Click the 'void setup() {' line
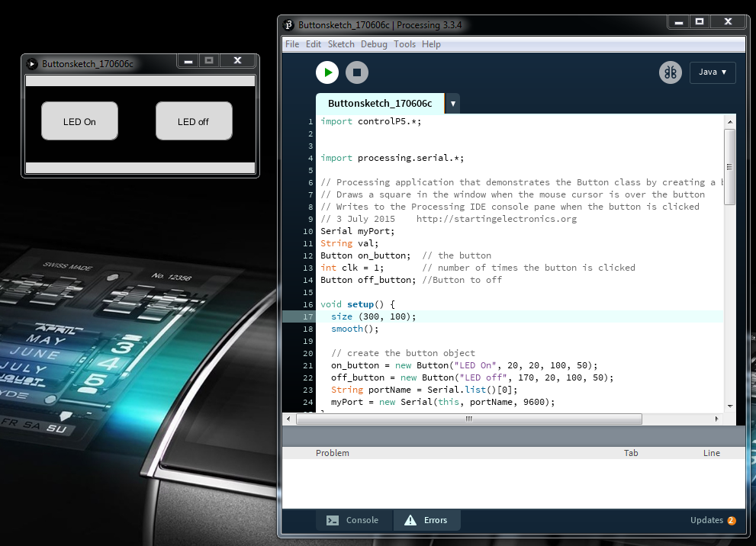The width and height of the screenshot is (756, 546). [x=358, y=304]
